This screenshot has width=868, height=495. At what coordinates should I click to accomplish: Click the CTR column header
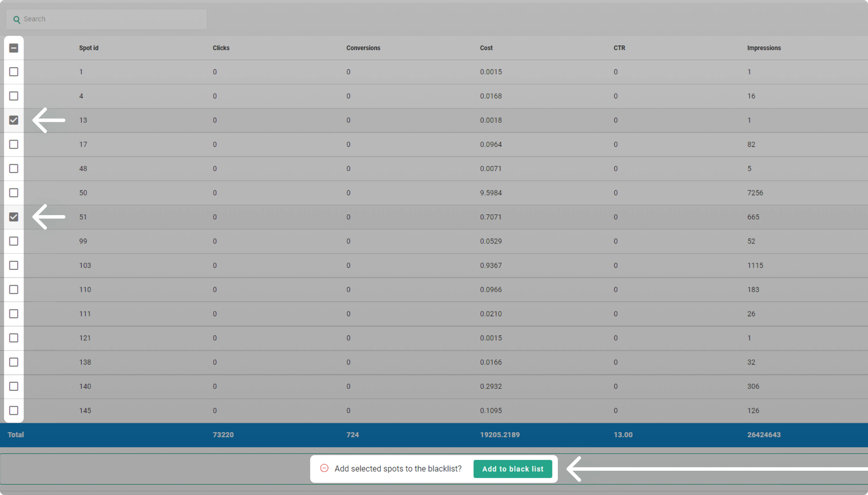[619, 48]
